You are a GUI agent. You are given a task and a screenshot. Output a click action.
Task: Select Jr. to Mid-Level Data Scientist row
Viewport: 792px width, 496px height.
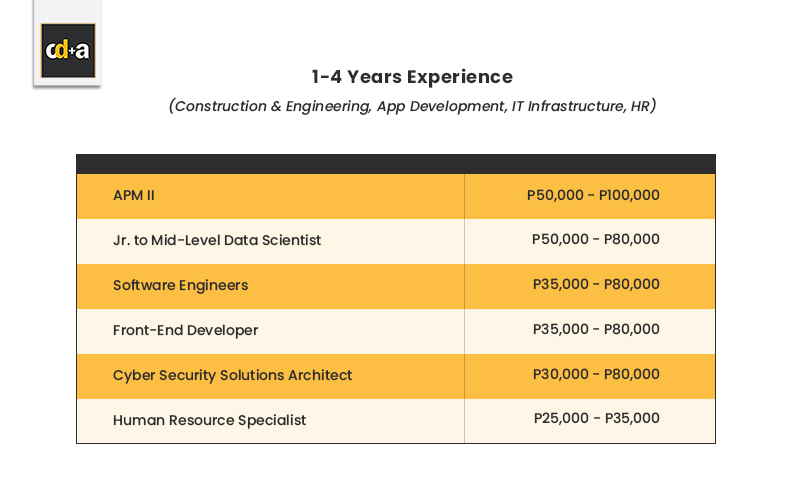(217, 240)
